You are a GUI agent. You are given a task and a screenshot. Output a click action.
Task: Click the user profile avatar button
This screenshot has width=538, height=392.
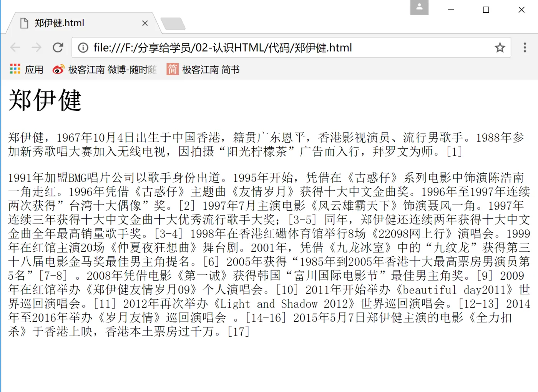[x=419, y=7]
